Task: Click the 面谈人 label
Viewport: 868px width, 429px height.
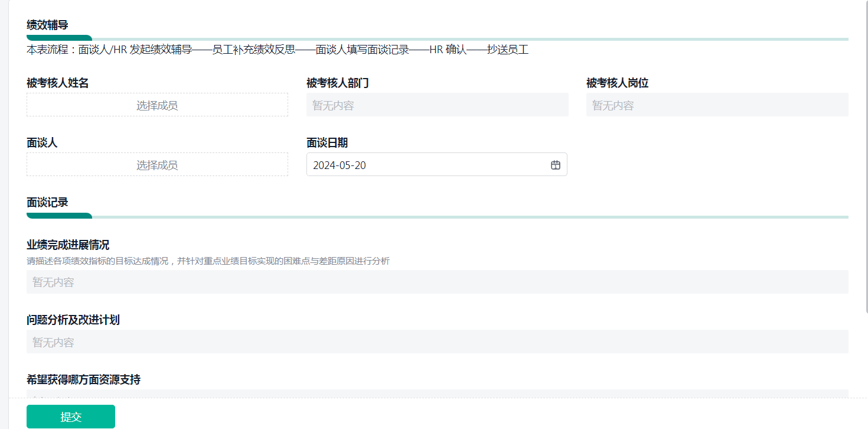Action: point(42,142)
